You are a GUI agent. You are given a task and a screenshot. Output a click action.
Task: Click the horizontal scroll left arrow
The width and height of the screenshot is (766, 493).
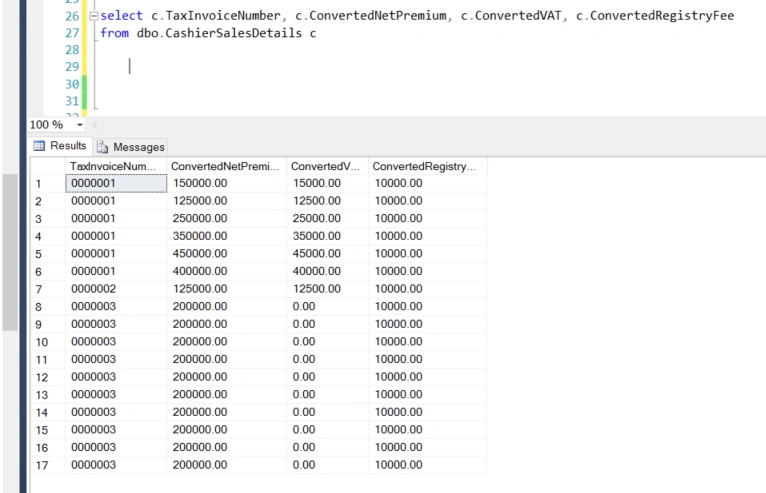[x=95, y=125]
